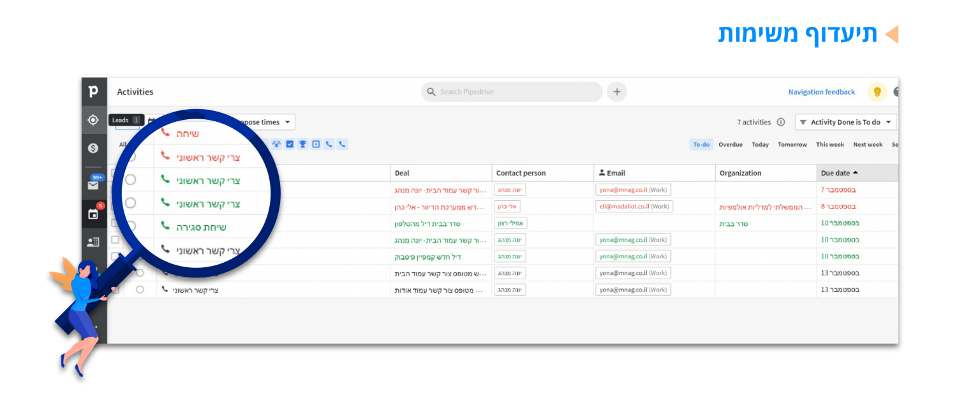Mark done circle for 'עמוד אודות' row
The image size is (980, 419).
(x=140, y=290)
